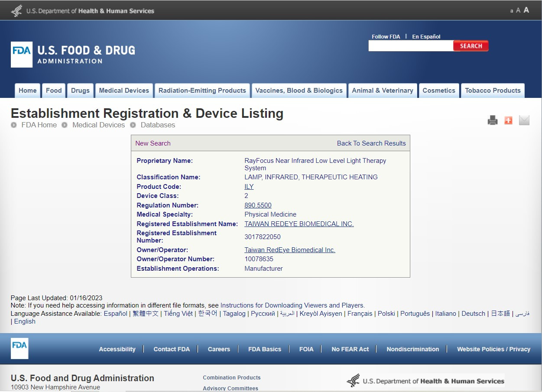Select smallest text size 'a'
Image resolution: width=542 pixels, height=392 pixels.
[512, 11]
